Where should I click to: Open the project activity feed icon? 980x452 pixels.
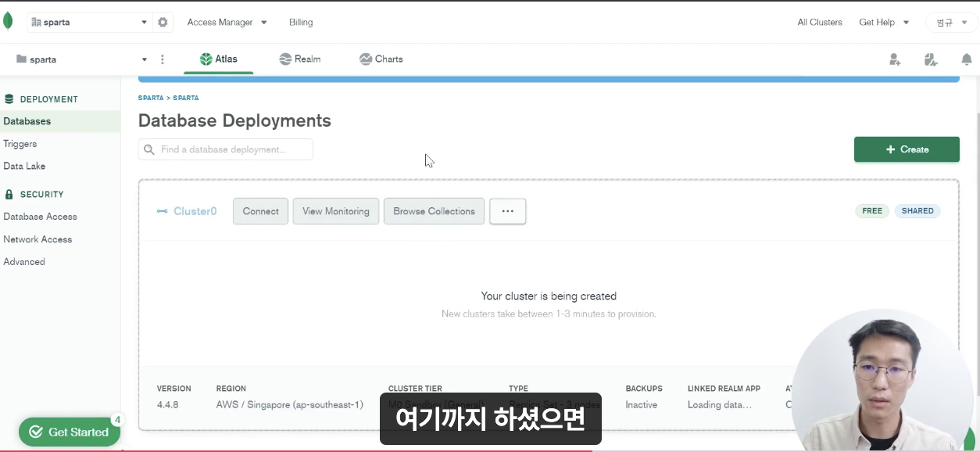930,59
